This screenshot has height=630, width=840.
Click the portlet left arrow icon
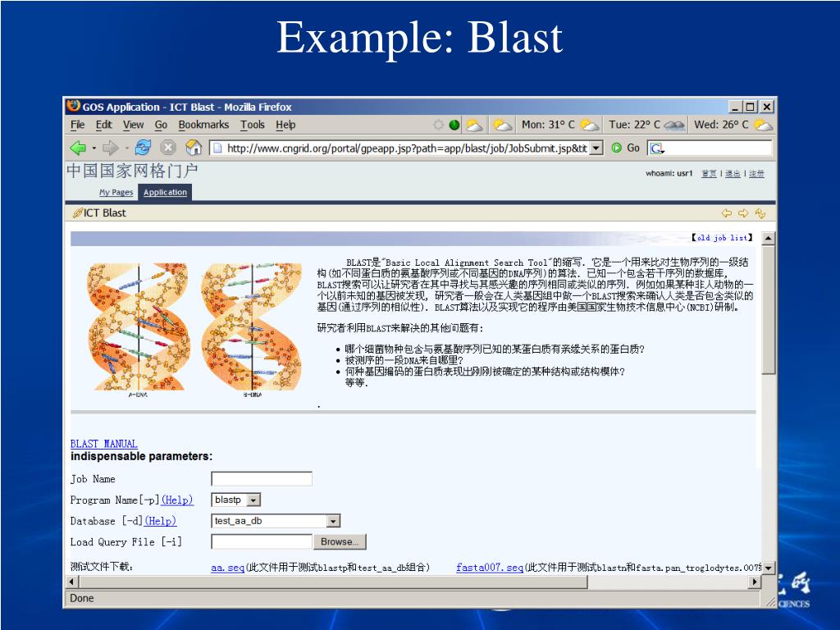727,213
